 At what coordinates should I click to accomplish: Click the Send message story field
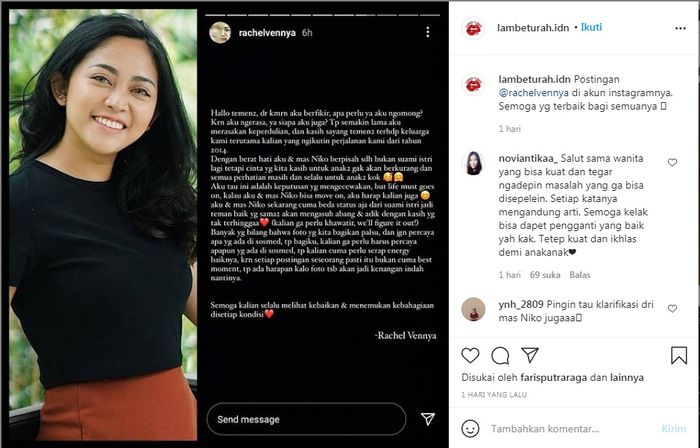[306, 419]
